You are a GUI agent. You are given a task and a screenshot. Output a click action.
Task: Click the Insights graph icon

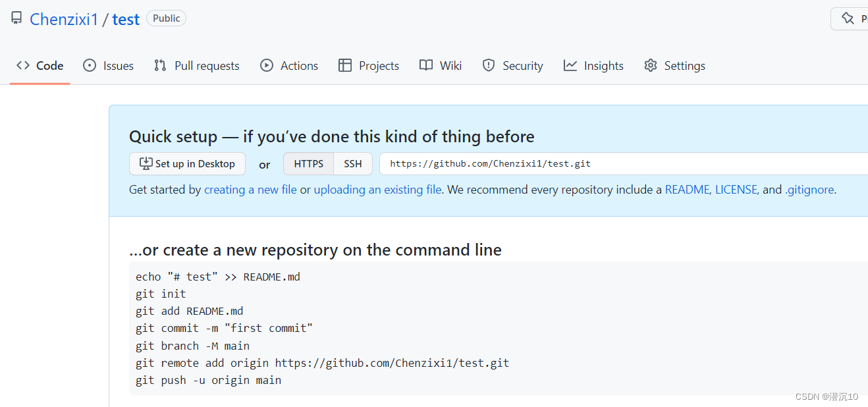click(x=570, y=65)
